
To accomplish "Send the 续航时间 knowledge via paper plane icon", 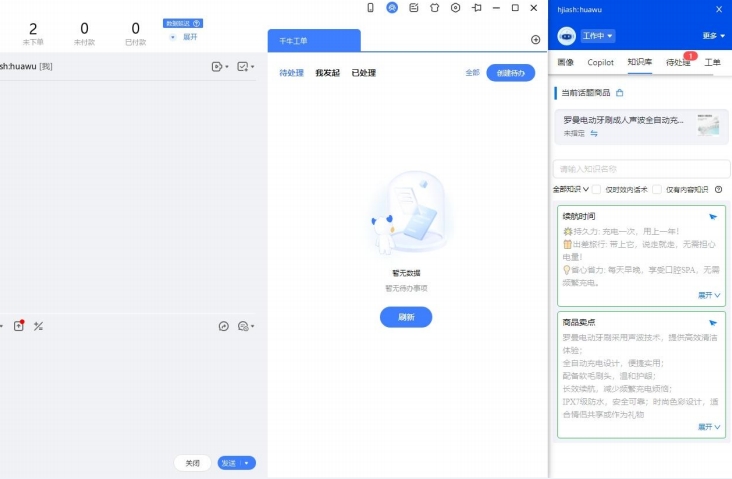I will point(713,217).
